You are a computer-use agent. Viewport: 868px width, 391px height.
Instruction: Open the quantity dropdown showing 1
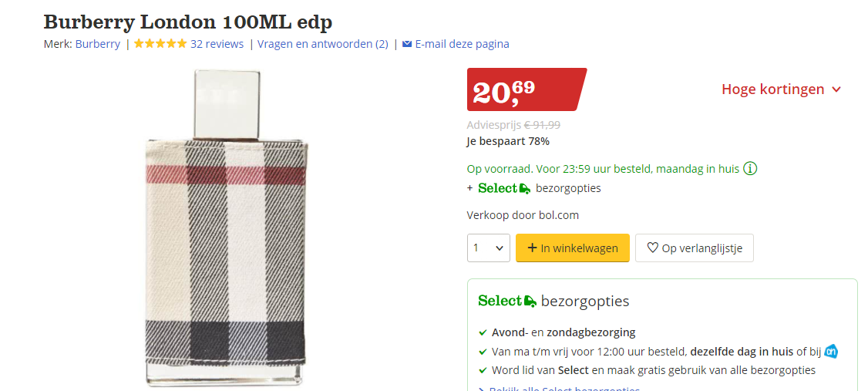pyautogui.click(x=489, y=248)
